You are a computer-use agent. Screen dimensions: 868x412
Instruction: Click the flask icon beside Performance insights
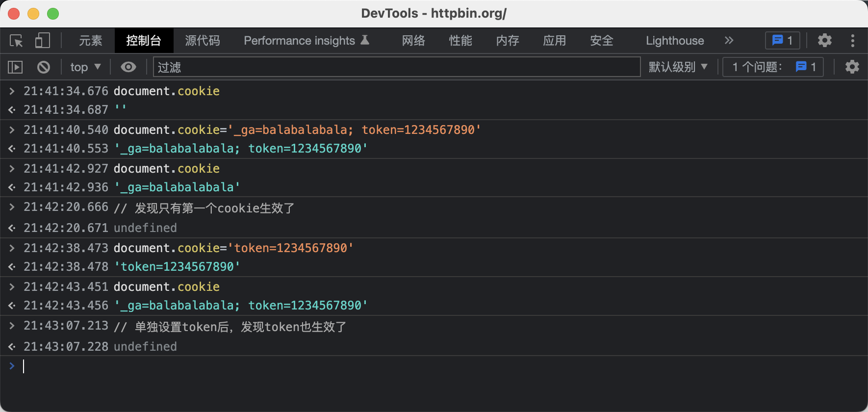[365, 40]
